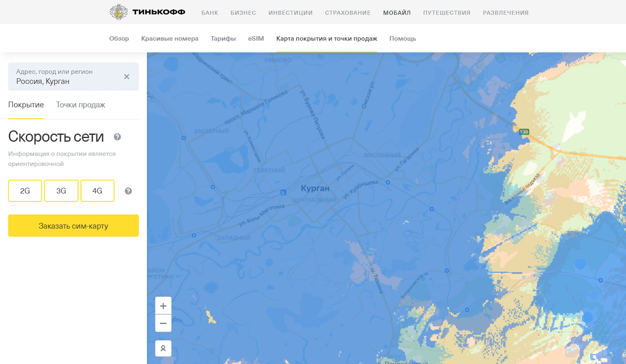Click Восточный подъезд road label
This screenshot has height=364, width=626.
(x=522, y=189)
